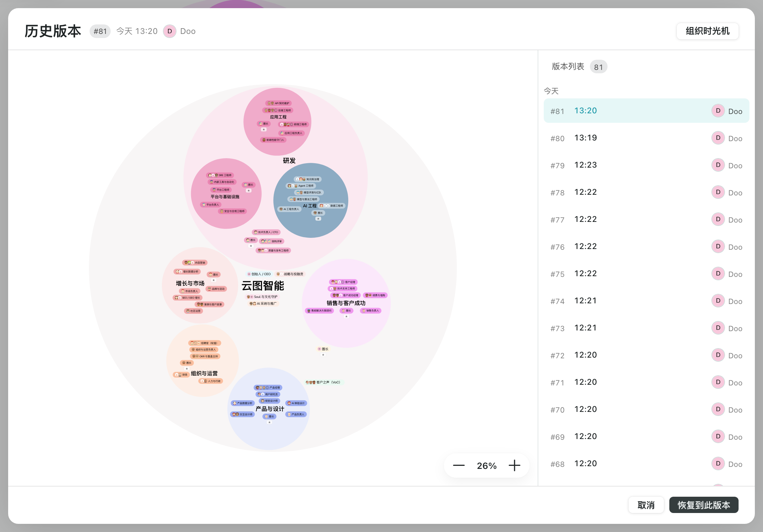Viewport: 763px width, 532px height.
Task: Click the D avatar on version #80 row
Action: (718, 138)
